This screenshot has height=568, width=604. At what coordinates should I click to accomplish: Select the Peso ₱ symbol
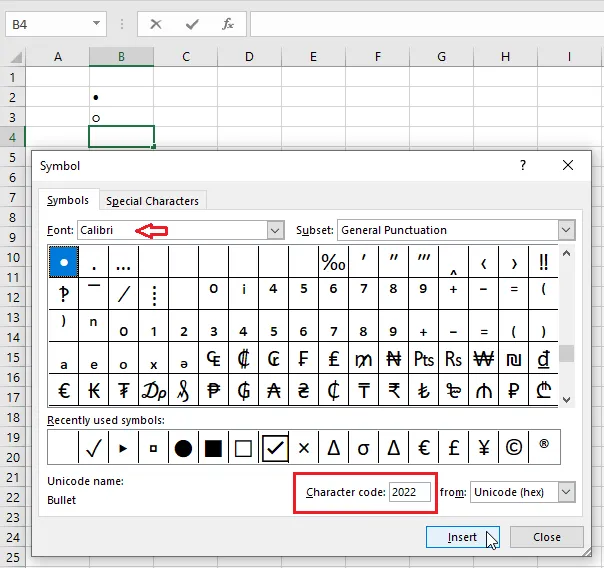214,390
